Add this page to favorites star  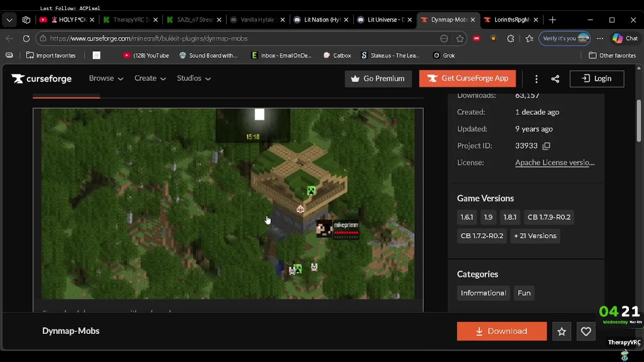(460, 38)
